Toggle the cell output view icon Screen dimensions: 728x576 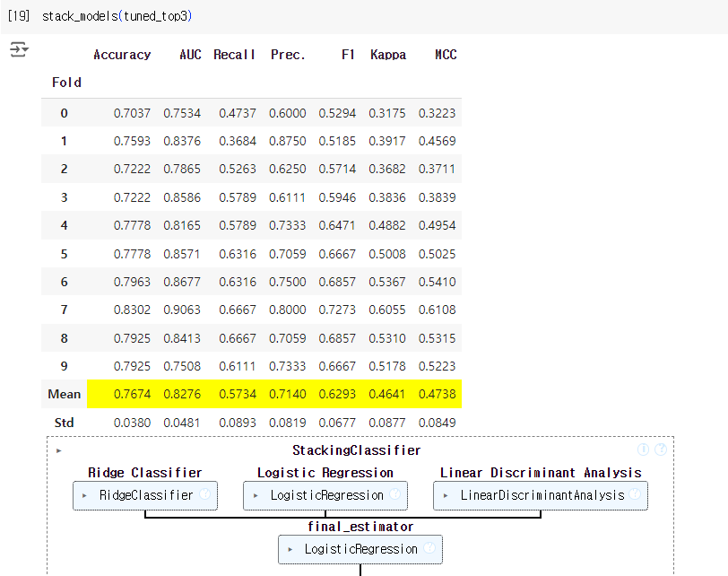19,49
